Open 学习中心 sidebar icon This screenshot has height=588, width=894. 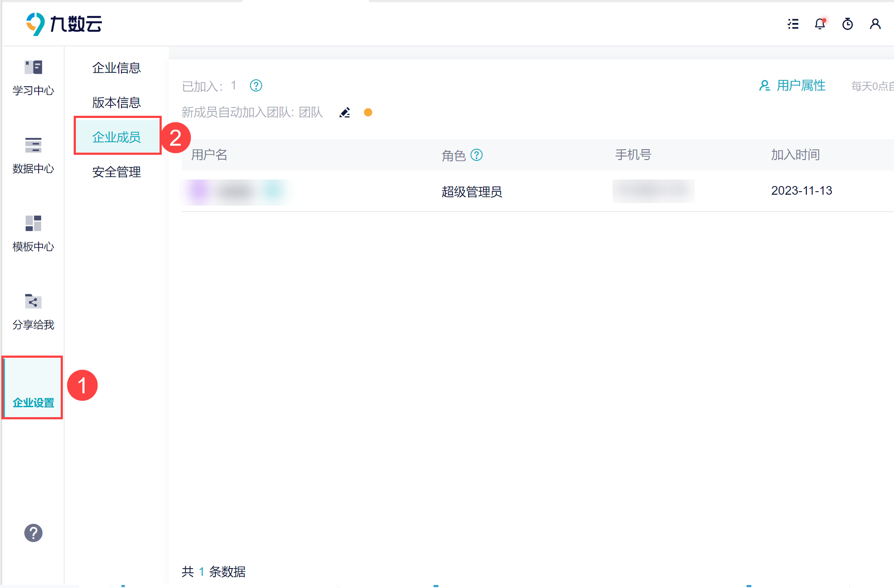click(x=33, y=78)
